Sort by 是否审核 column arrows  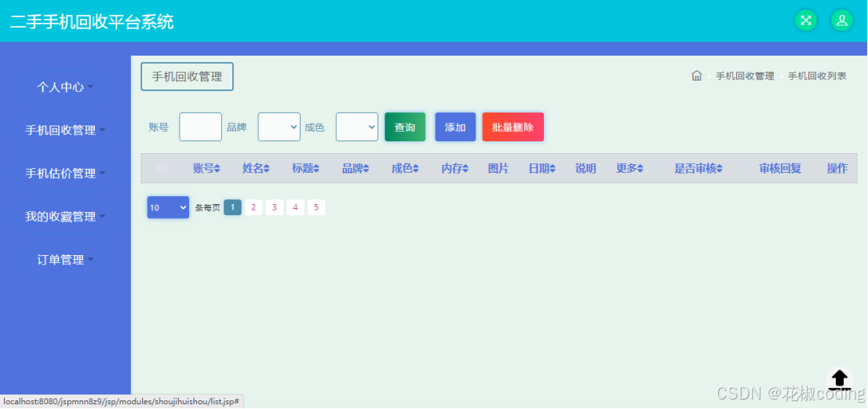pos(719,169)
